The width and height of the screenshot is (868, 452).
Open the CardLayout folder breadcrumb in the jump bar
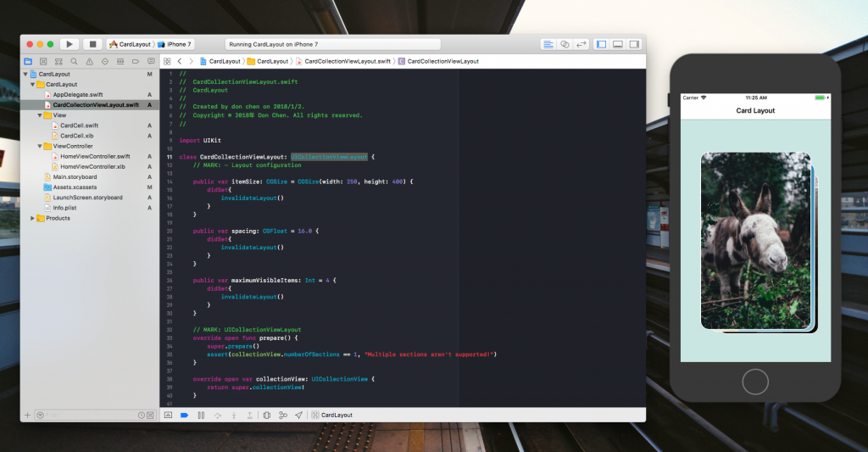tap(268, 62)
